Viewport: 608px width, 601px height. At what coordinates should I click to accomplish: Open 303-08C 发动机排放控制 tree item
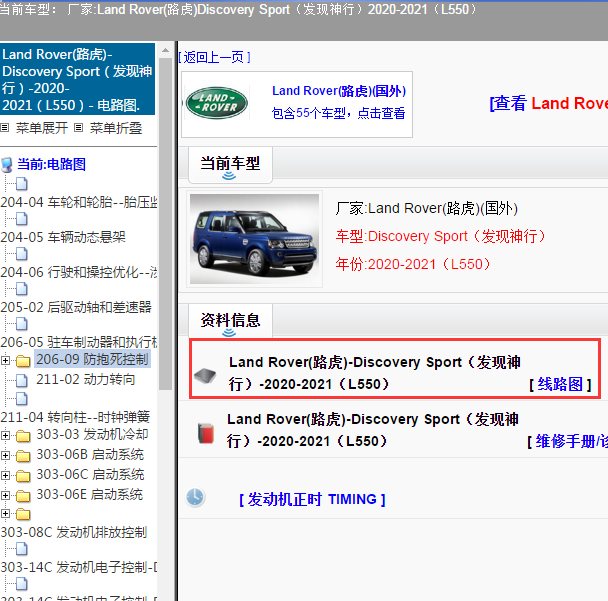click(74, 532)
